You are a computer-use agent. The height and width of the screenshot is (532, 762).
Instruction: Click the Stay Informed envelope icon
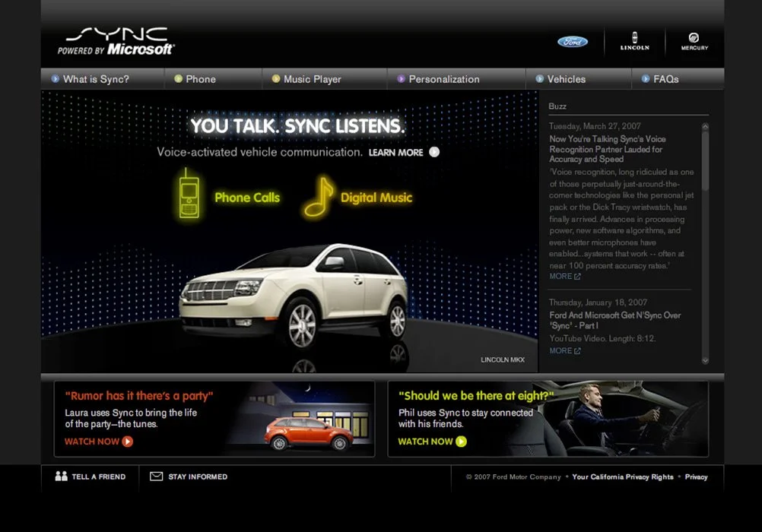157,476
